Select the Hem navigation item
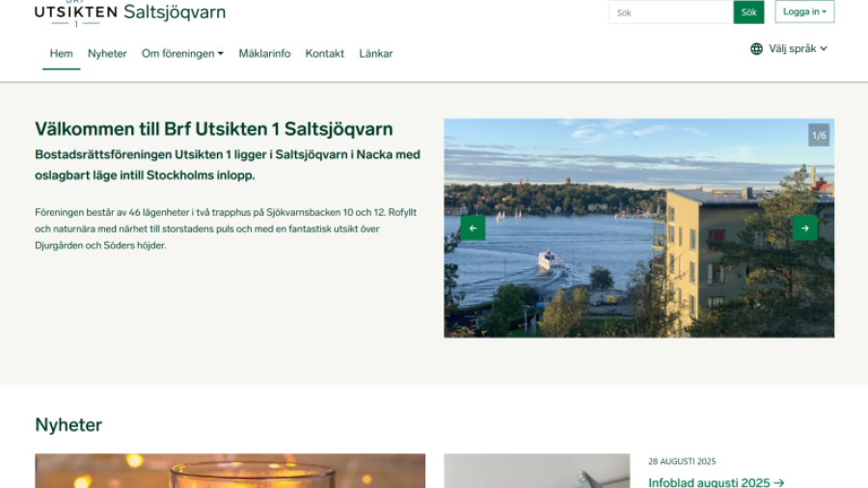Viewport: 868px width, 488px height. (x=62, y=54)
